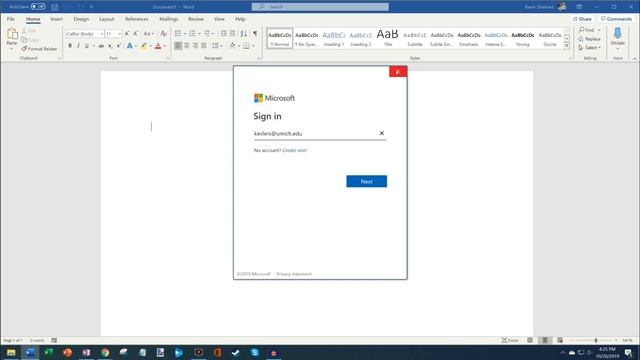Click the Next button in Sign in dialog

pyautogui.click(x=367, y=181)
